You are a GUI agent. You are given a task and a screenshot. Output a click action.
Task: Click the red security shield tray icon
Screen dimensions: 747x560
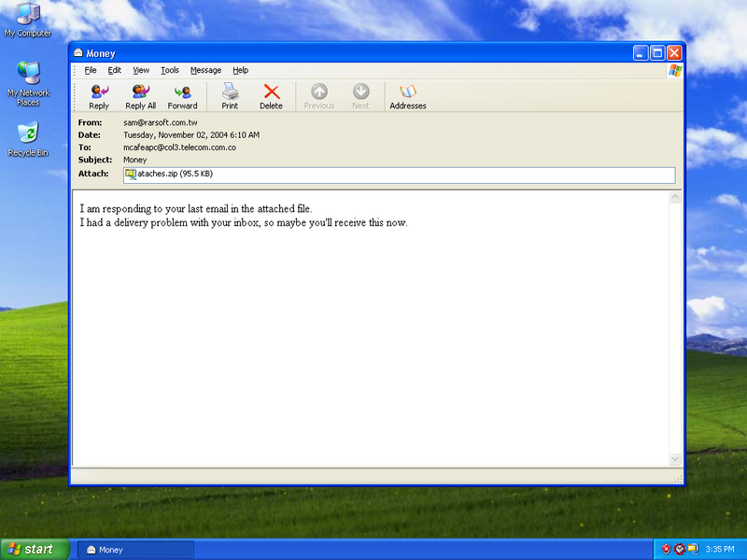tap(666, 549)
